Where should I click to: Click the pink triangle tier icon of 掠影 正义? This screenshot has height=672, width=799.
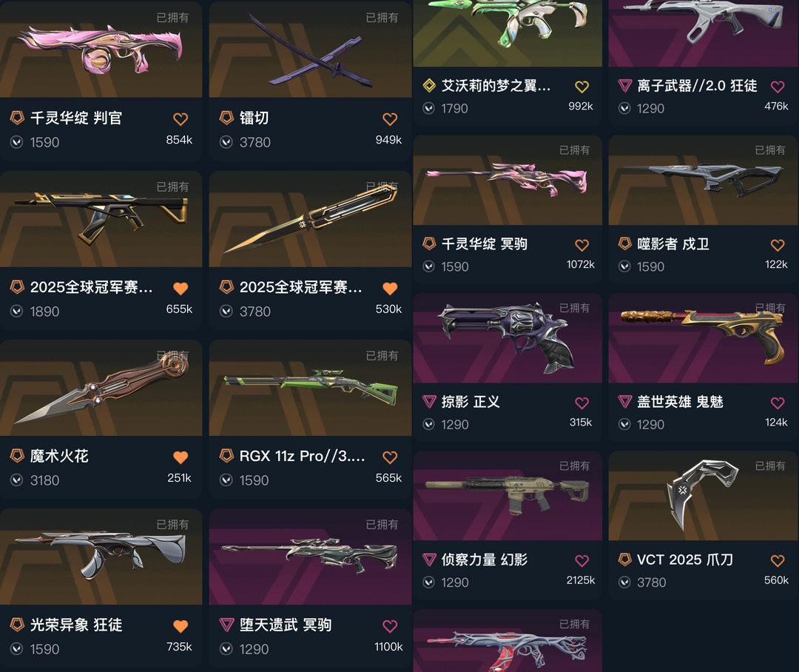coord(429,402)
